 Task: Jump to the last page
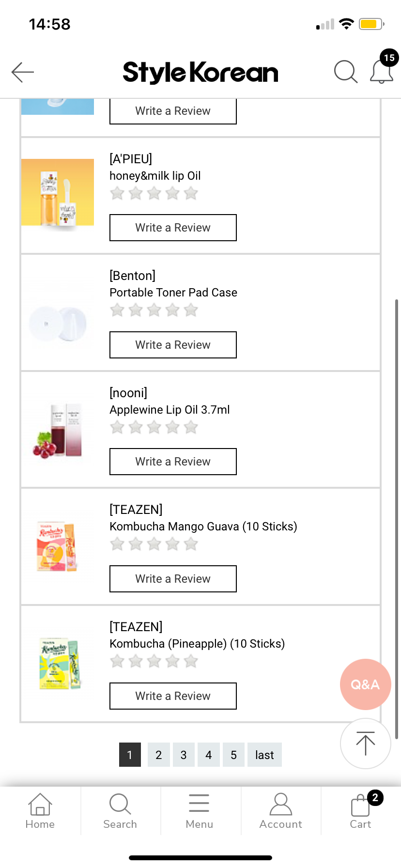click(x=264, y=755)
